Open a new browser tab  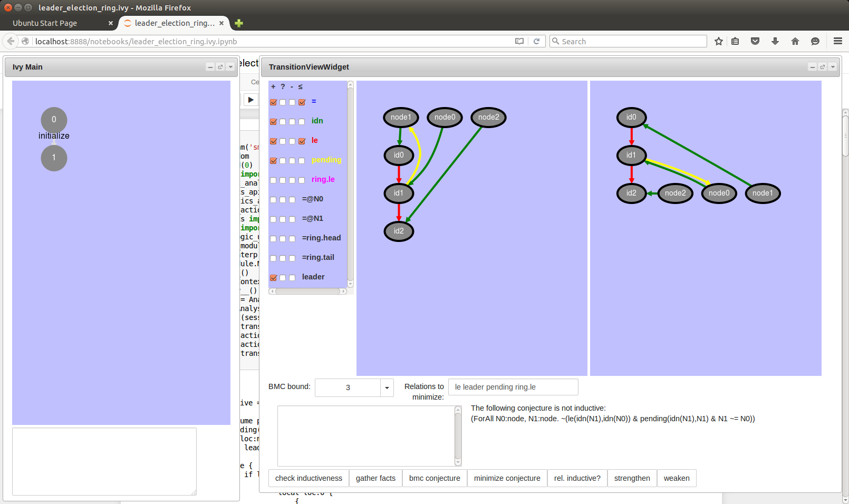coord(239,23)
